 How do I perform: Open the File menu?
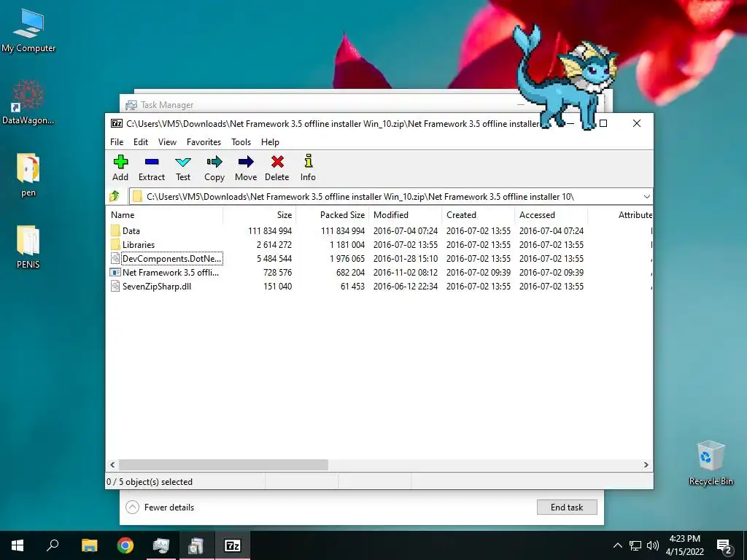tap(117, 142)
